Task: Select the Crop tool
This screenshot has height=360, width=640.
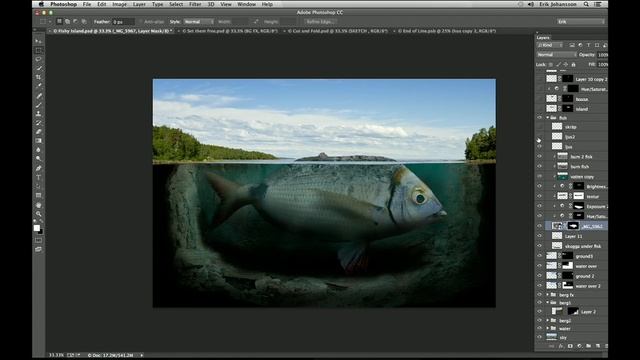Action: click(x=38, y=77)
